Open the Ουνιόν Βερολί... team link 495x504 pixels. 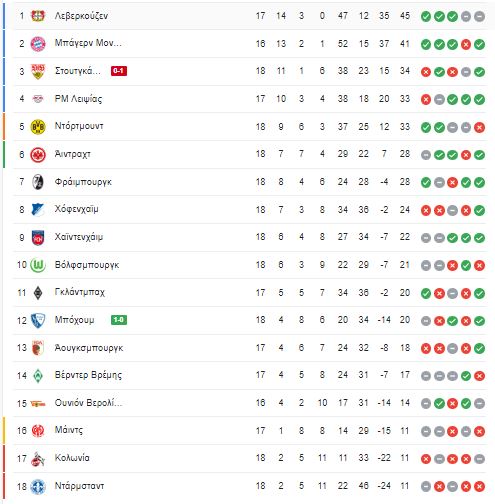(x=88, y=403)
